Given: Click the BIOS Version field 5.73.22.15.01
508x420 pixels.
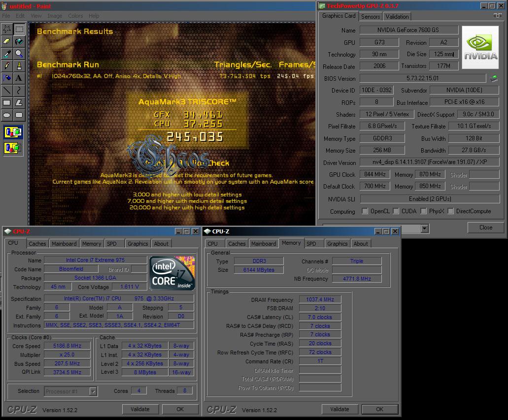Looking at the screenshot, I should (x=423, y=78).
